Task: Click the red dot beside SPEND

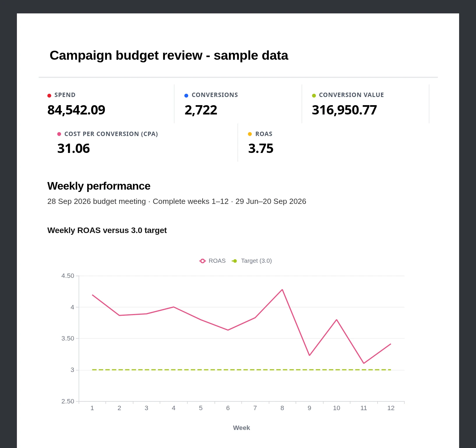Action: coord(49,96)
